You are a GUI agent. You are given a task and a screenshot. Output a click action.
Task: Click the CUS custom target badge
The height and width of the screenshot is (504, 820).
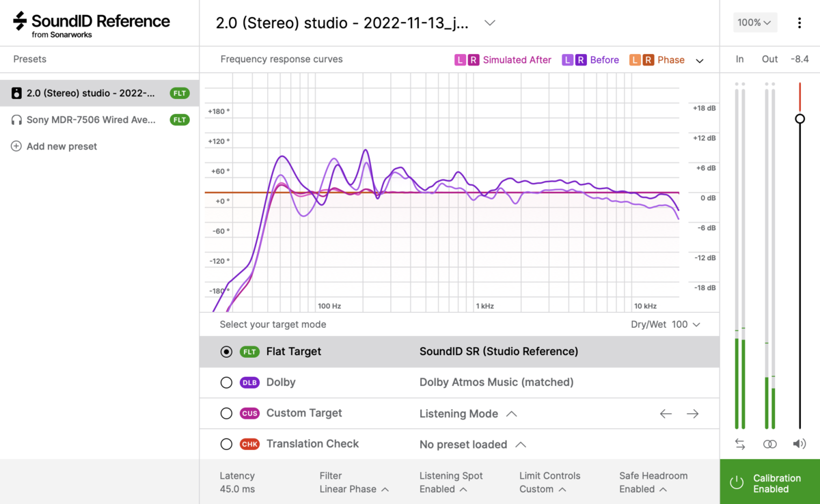tap(249, 413)
